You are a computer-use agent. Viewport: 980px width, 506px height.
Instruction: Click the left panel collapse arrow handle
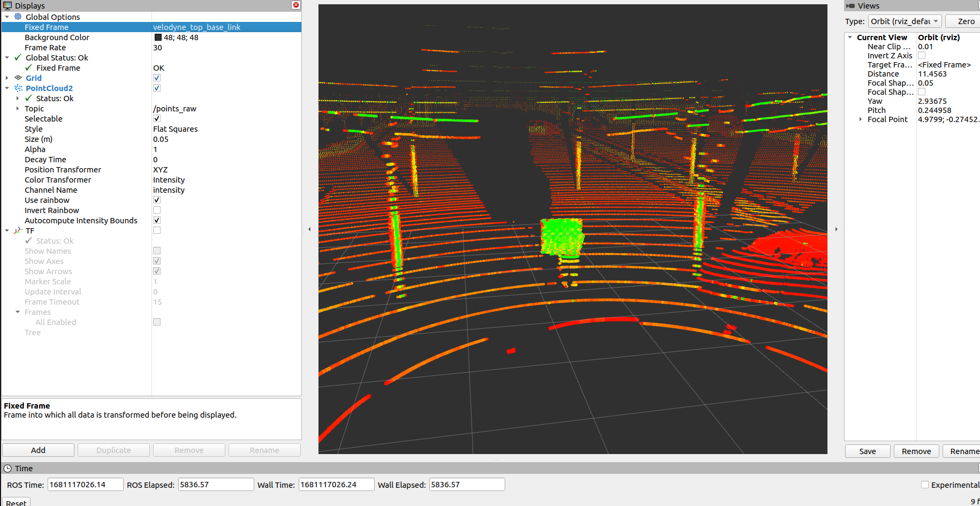click(x=309, y=229)
